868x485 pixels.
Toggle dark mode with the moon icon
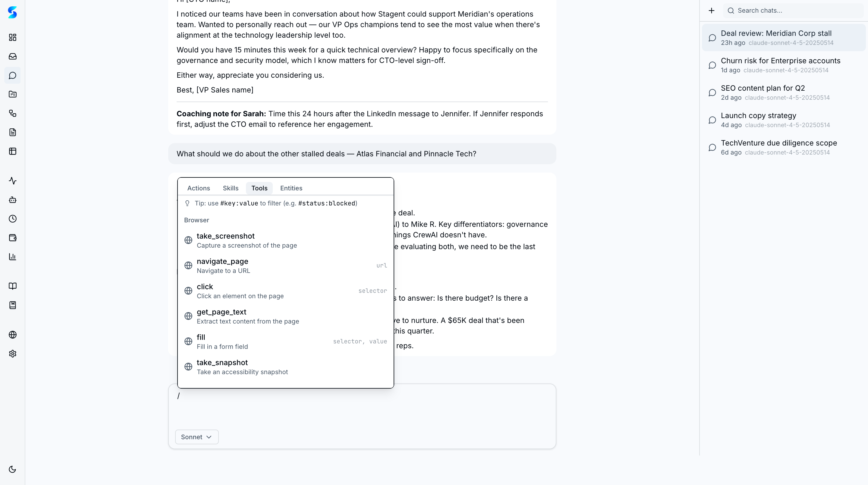pos(12,469)
